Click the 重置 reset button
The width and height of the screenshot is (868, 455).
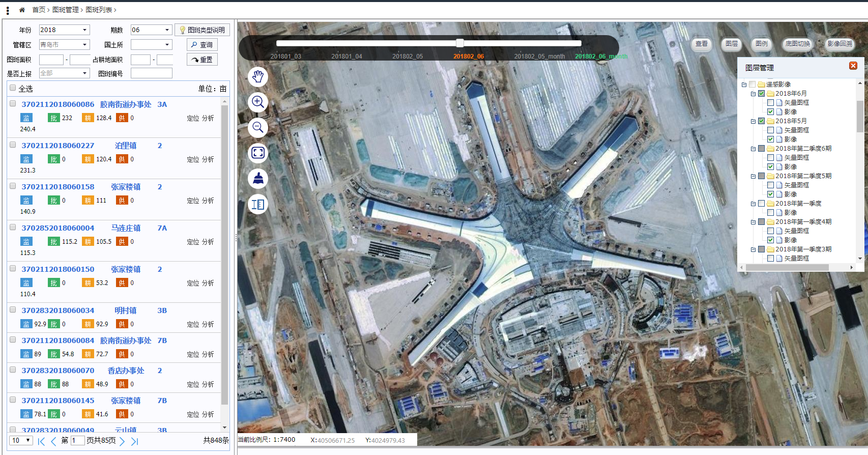click(202, 60)
